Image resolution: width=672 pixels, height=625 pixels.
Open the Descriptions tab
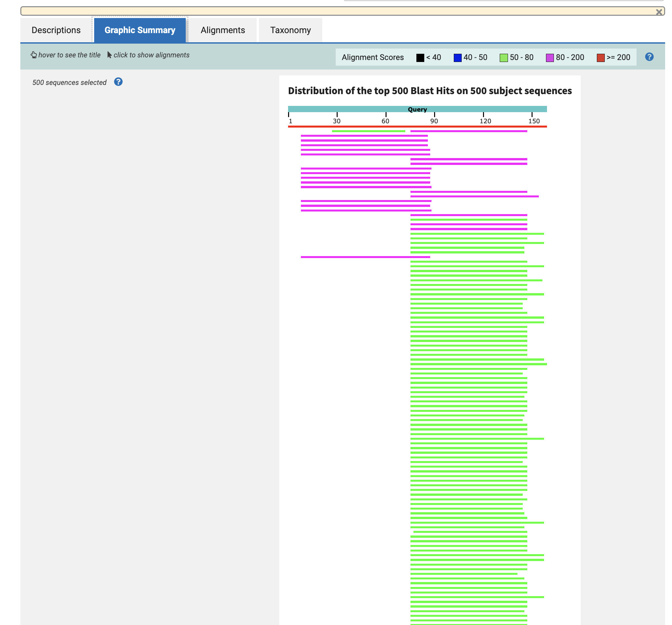56,30
